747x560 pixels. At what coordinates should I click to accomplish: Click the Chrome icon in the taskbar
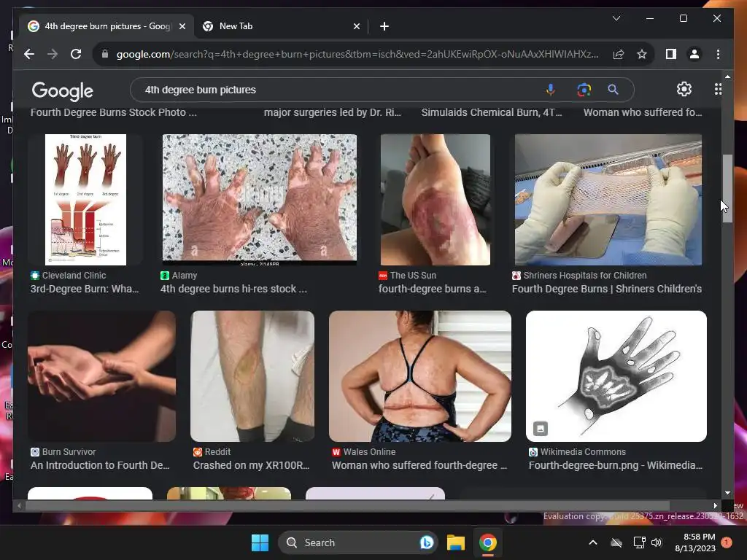[487, 542]
